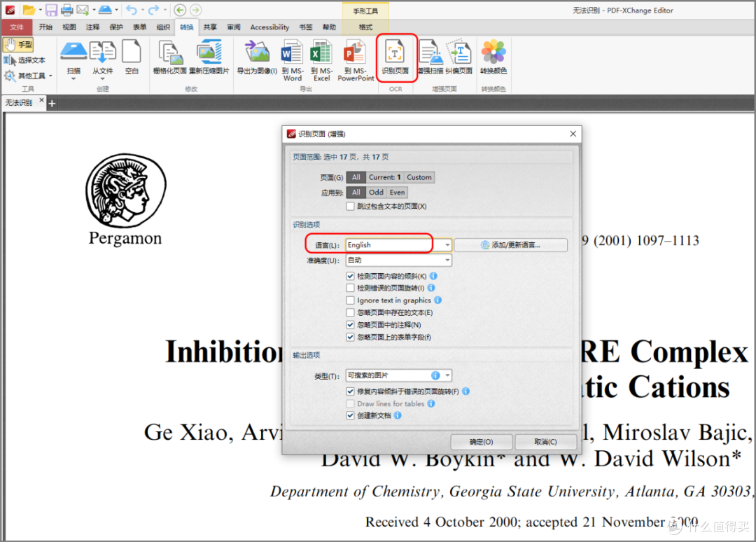Click the info icon beside Ignore text in graphics
This screenshot has width=756, height=542.
tap(437, 300)
